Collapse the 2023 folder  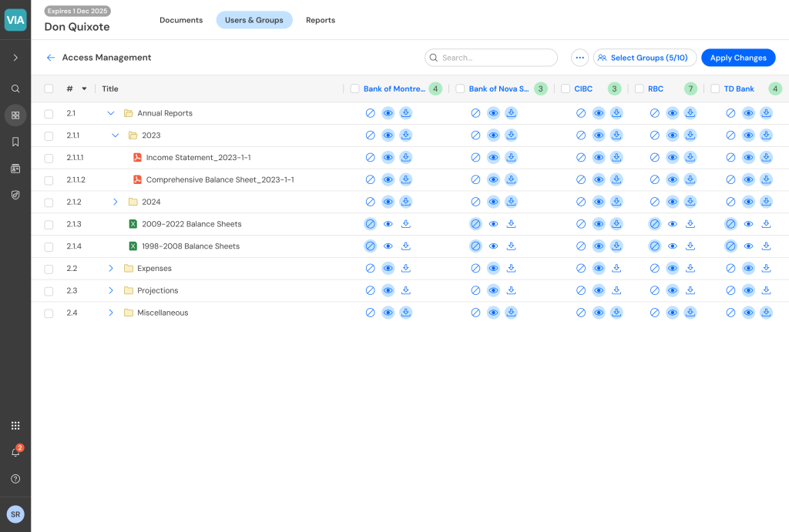point(116,136)
